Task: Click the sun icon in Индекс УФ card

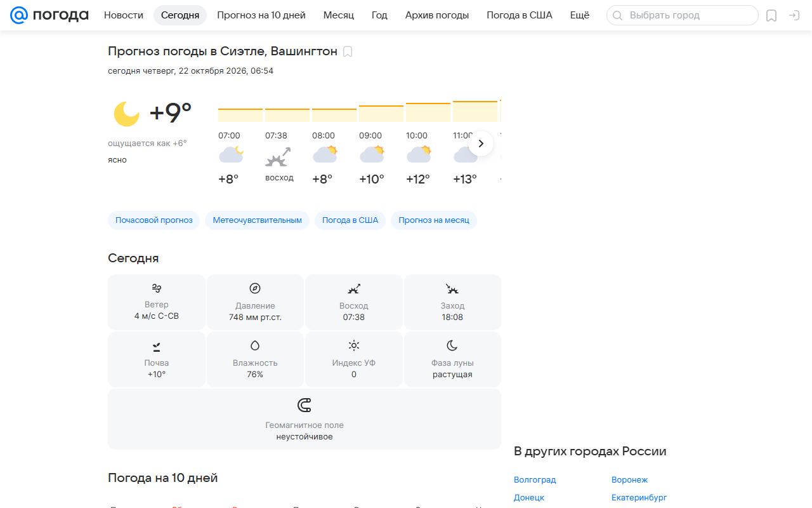Action: (x=354, y=345)
